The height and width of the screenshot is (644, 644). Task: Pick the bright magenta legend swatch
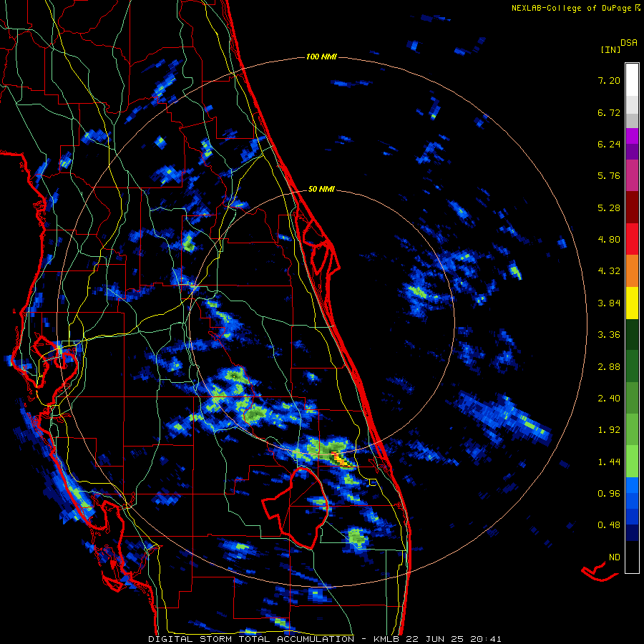click(x=632, y=136)
